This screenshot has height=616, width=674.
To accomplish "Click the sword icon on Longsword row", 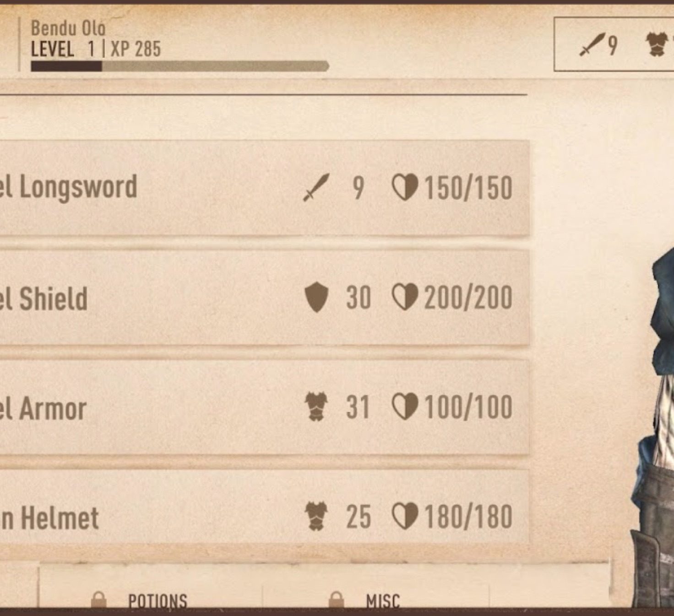I will (x=316, y=187).
